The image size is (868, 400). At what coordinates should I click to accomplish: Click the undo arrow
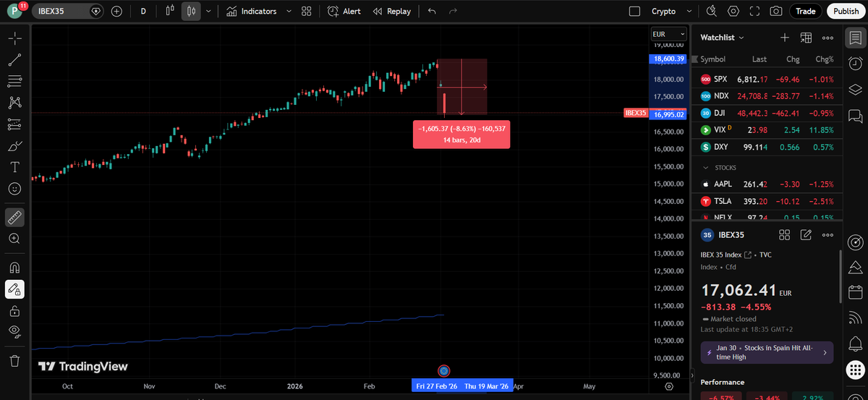(432, 11)
